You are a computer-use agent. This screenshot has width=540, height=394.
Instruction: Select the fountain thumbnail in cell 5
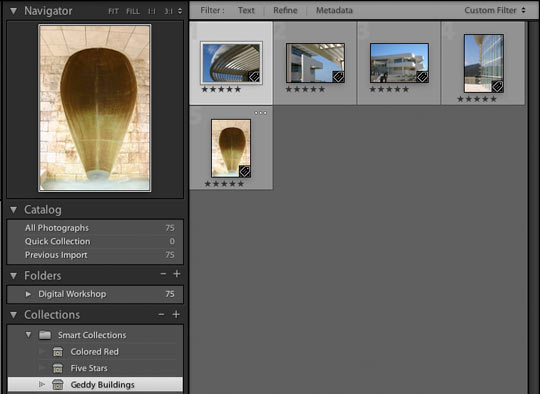[231, 148]
